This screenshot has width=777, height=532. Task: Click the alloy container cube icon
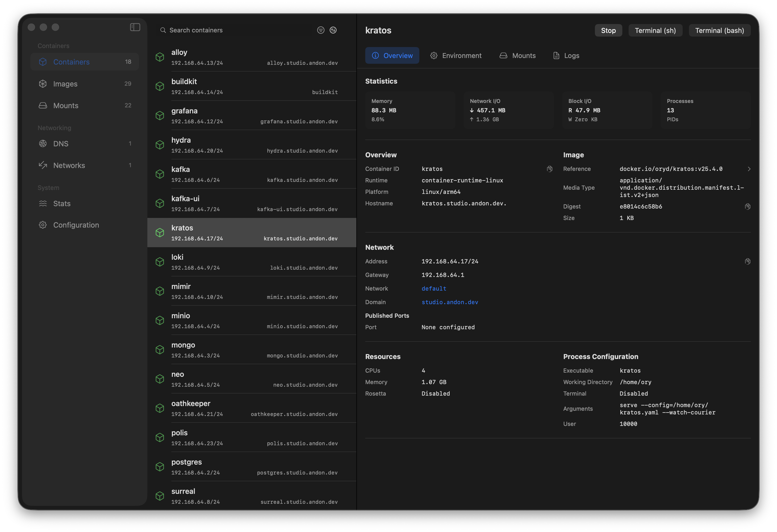pyautogui.click(x=160, y=57)
